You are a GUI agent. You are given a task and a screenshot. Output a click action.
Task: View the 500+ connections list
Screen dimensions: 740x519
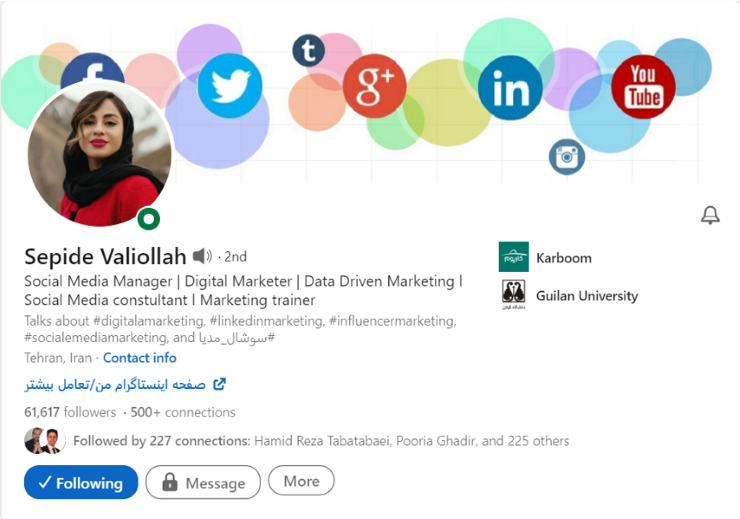coord(183,412)
